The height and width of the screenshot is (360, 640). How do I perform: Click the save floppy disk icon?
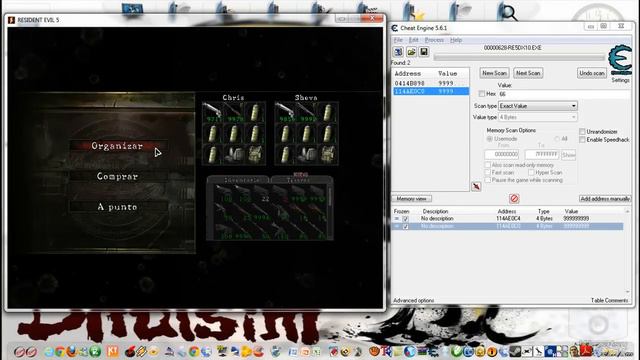424,52
